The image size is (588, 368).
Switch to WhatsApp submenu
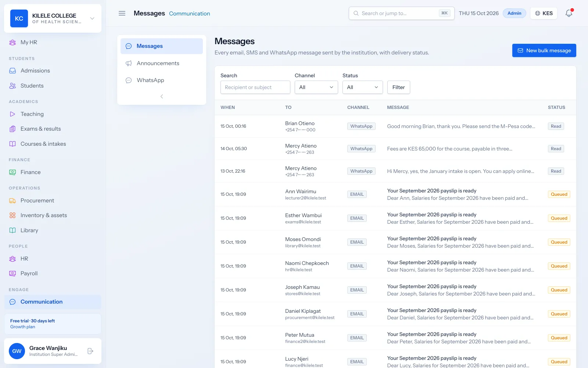click(162, 80)
